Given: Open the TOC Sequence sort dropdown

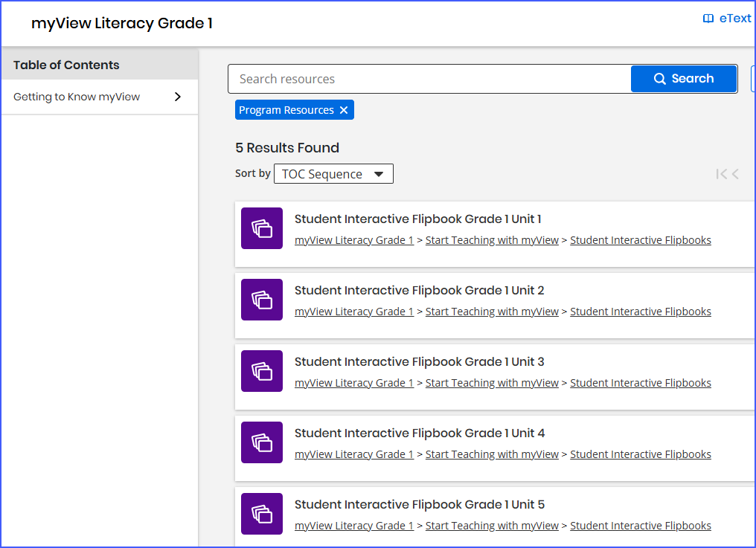Looking at the screenshot, I should 333,174.
